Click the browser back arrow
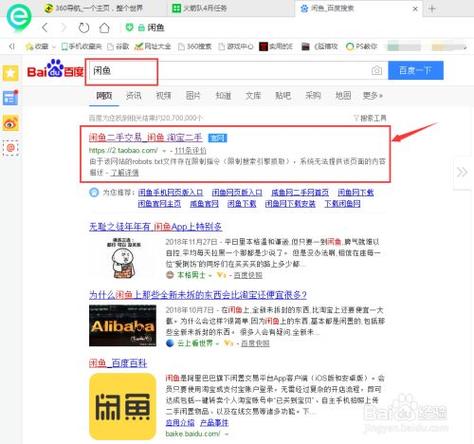The image size is (474, 444). click(45, 27)
